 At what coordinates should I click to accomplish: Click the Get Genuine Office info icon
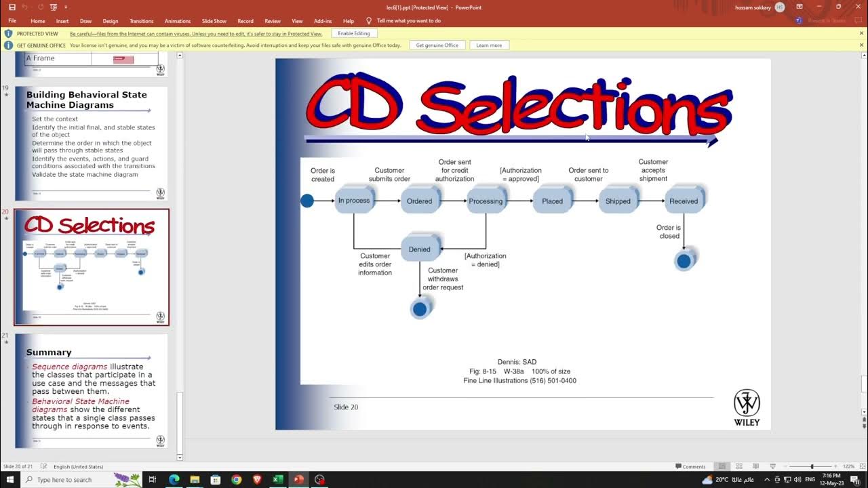[8, 45]
